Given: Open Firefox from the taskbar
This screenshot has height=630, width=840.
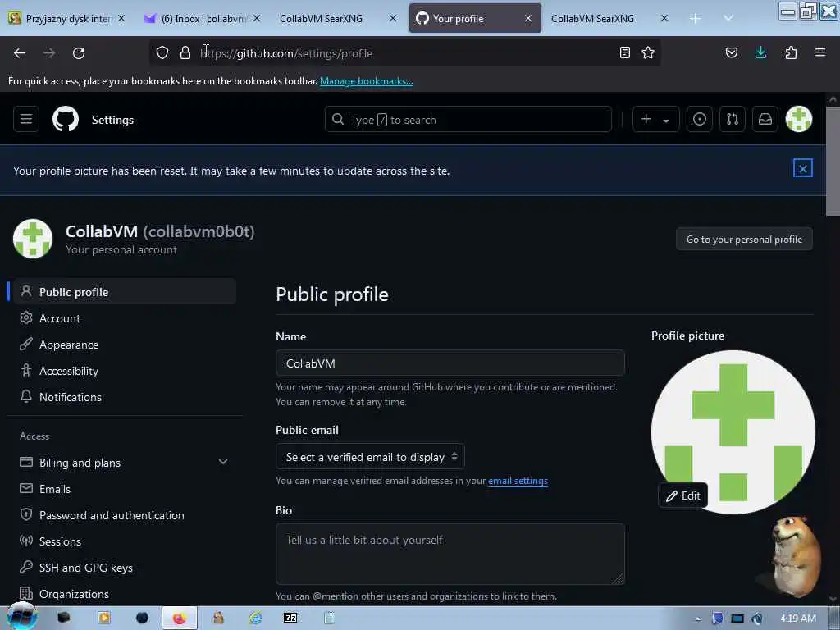Looking at the screenshot, I should coord(179,619).
